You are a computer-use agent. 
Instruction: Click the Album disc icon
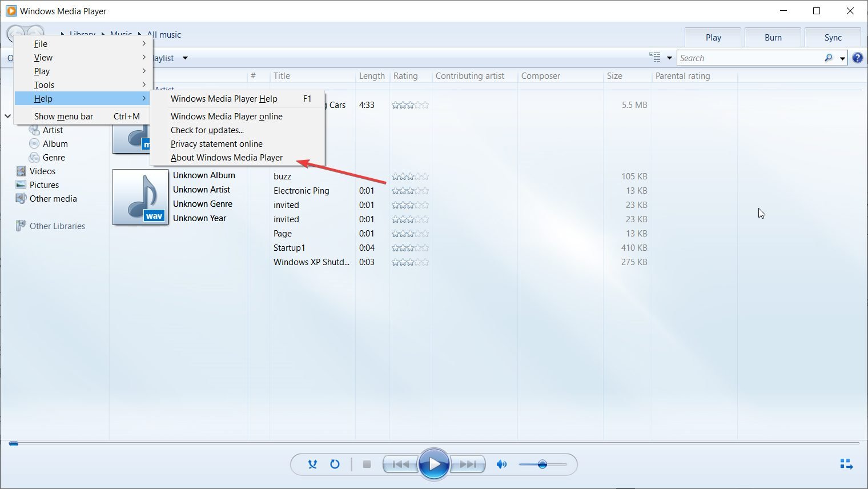point(34,144)
